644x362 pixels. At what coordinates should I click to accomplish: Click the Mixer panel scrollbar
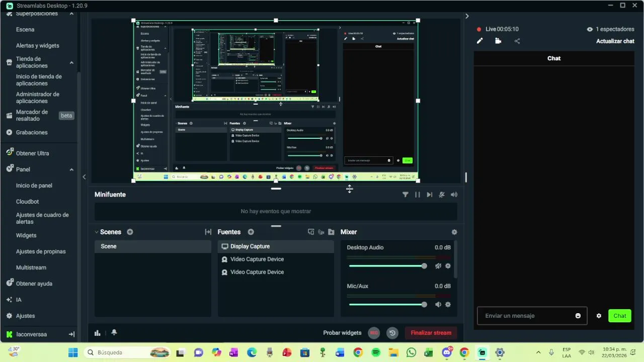(x=456, y=259)
